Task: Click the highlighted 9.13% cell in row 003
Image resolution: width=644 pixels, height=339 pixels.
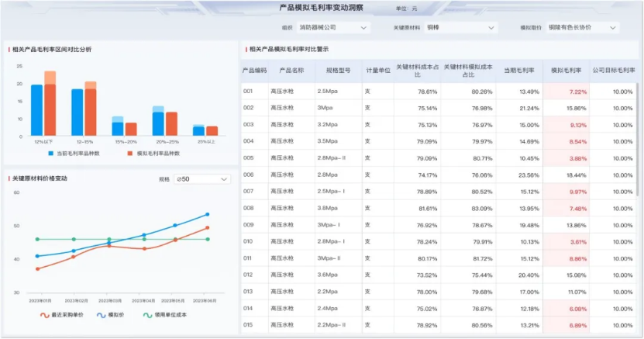Action: tap(566, 125)
